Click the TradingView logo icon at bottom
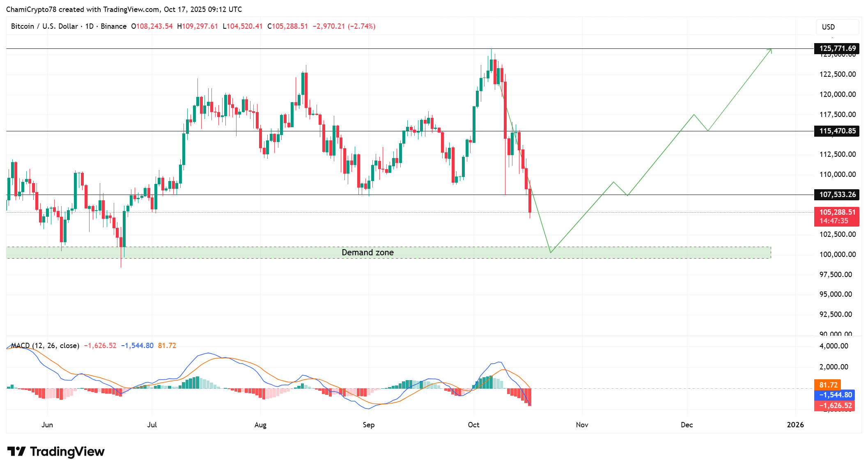The image size is (868, 470). [x=16, y=452]
